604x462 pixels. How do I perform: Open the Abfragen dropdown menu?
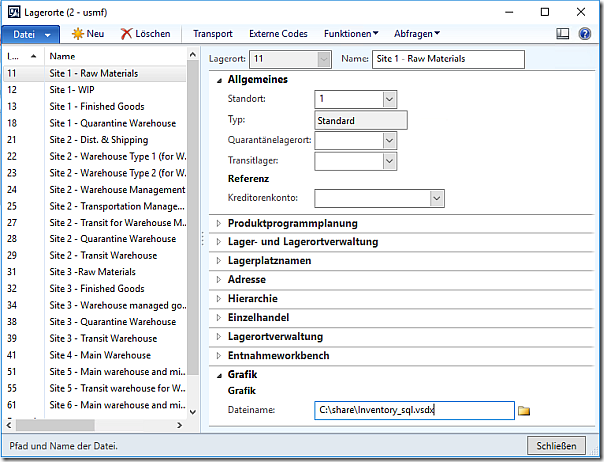click(x=417, y=34)
